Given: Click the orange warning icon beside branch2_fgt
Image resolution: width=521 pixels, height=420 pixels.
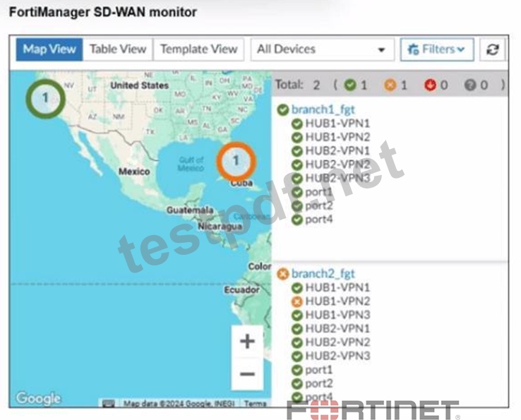Looking at the screenshot, I should [283, 274].
